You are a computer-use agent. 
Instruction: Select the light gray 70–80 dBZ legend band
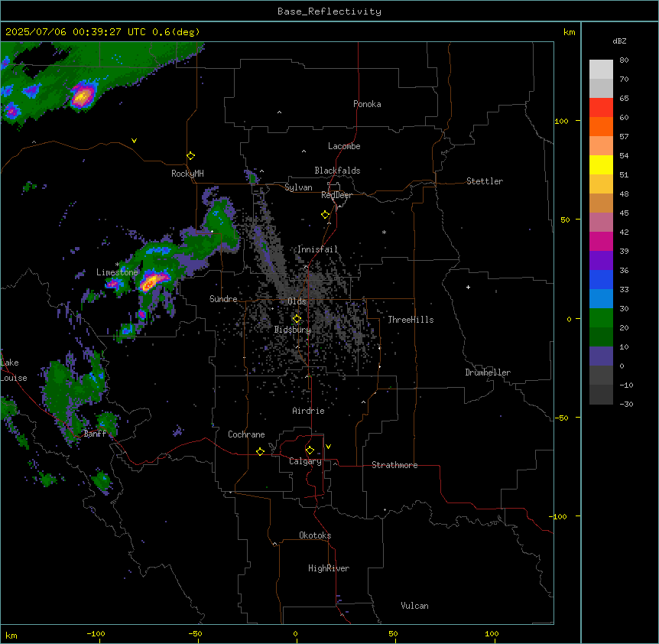601,70
